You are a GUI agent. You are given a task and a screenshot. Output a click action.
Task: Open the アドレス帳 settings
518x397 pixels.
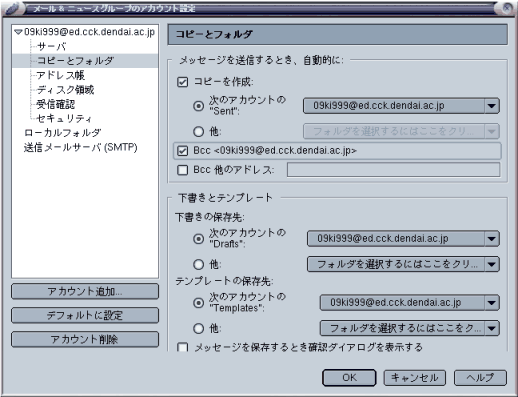tap(61, 75)
